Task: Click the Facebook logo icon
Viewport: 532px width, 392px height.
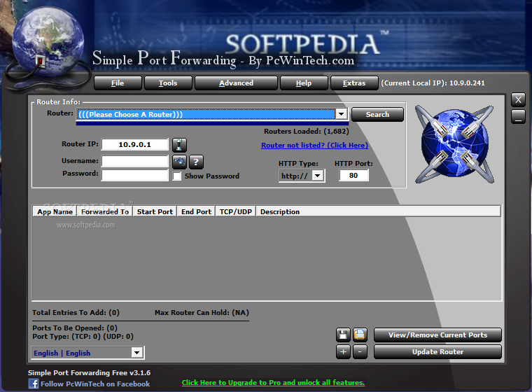Action: 34,384
